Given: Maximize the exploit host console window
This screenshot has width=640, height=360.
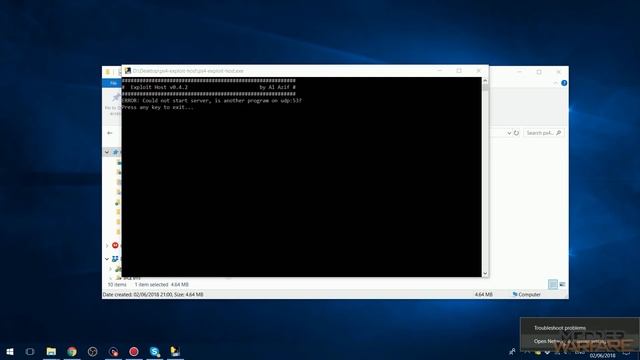Looking at the screenshot, I should point(459,71).
